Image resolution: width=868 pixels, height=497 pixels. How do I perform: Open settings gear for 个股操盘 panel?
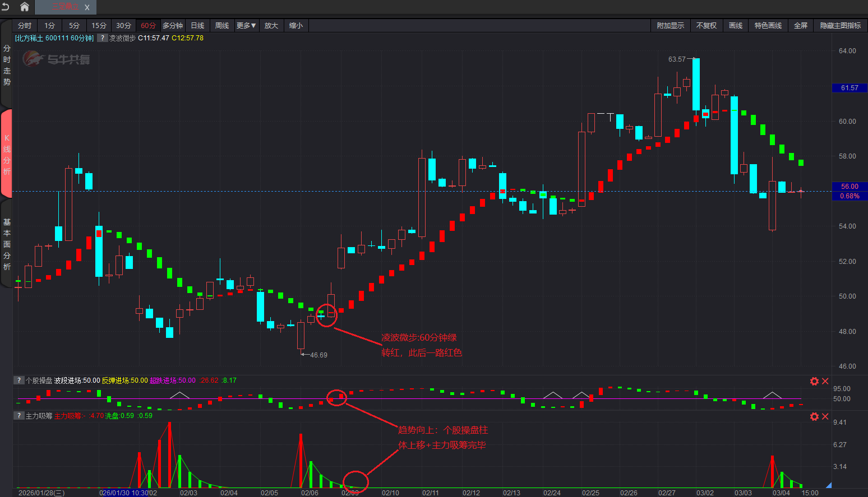pos(814,381)
